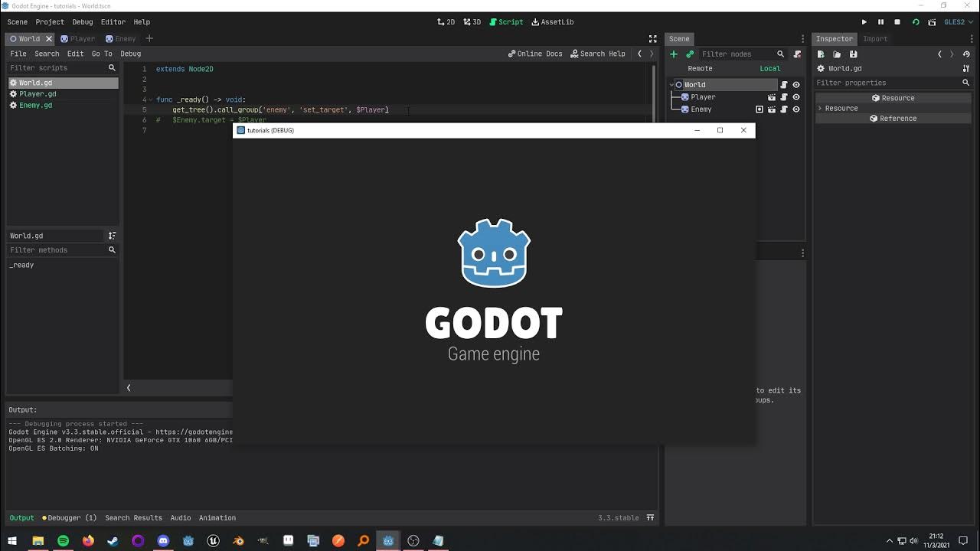The height and width of the screenshot is (551, 980).
Task: Toggle visibility of World node
Action: pos(796,85)
